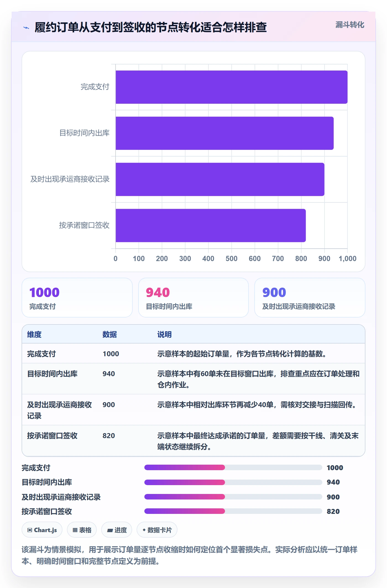Viewport: 387px width, 588px height.
Task: Click the 漏斗转化 tag in the header
Action: [350, 25]
